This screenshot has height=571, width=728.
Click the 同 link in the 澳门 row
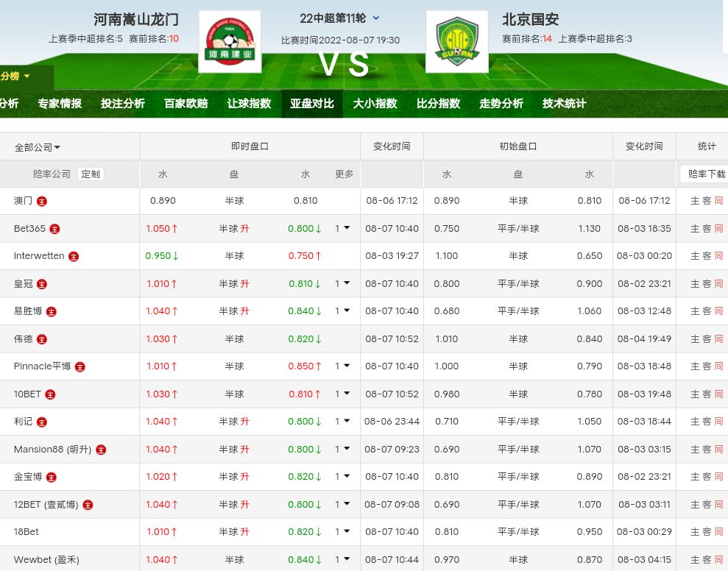pyautogui.click(x=718, y=201)
